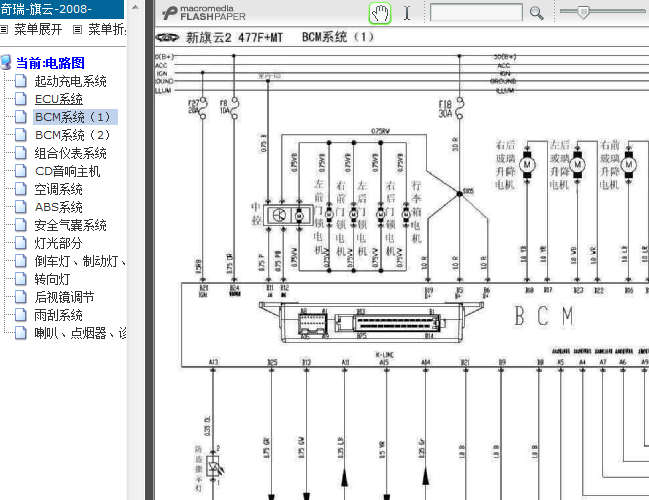Image resolution: width=649 pixels, height=500 pixels.
Task: Select the text selection cursor tool
Action: (407, 13)
